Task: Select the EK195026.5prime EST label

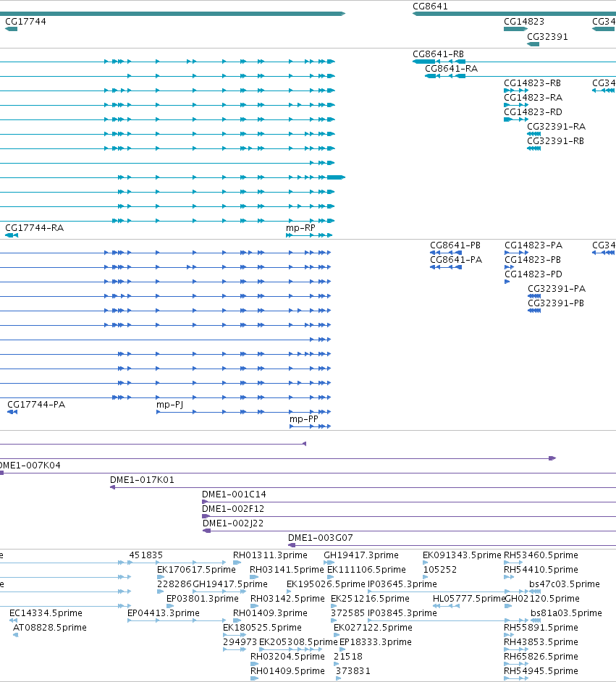Action: click(326, 584)
